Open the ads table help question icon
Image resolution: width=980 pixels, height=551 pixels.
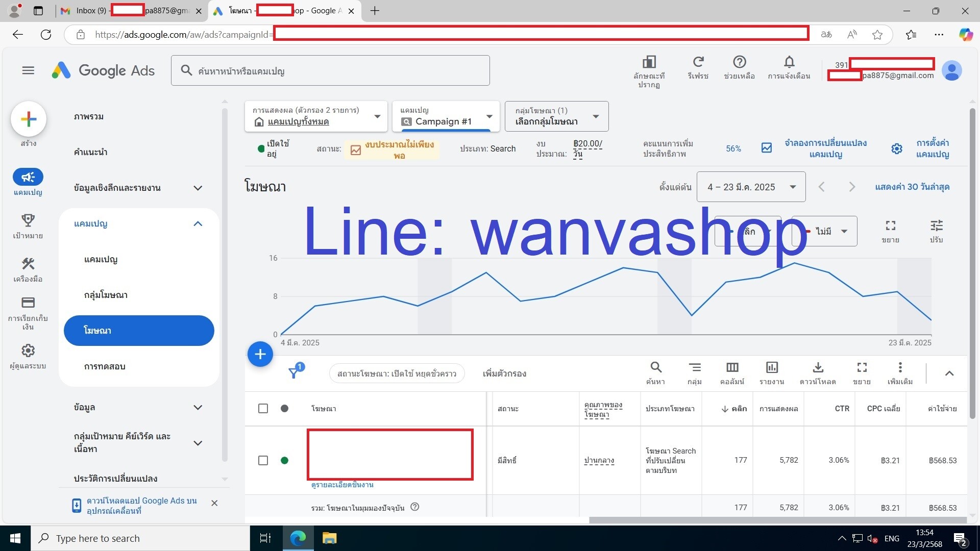click(x=415, y=507)
